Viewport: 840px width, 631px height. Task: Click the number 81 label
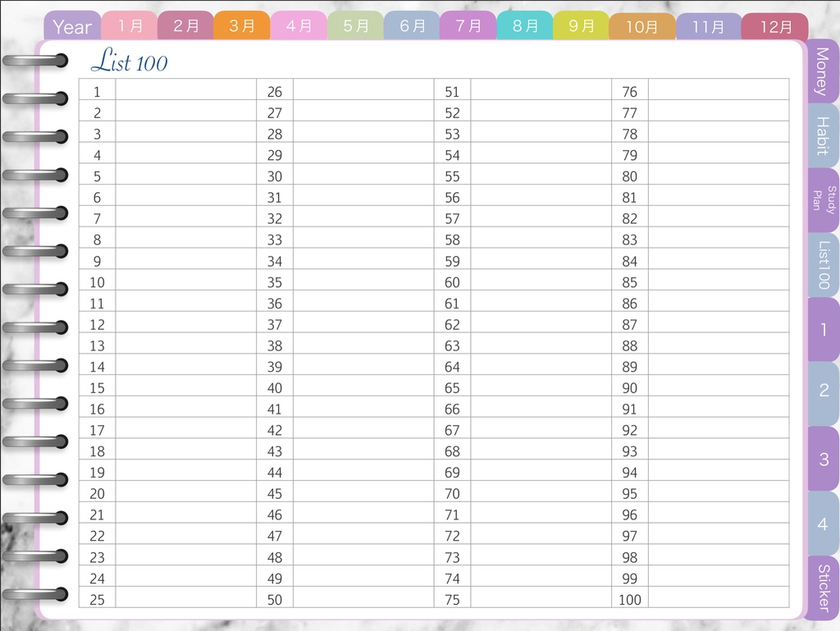(629, 198)
